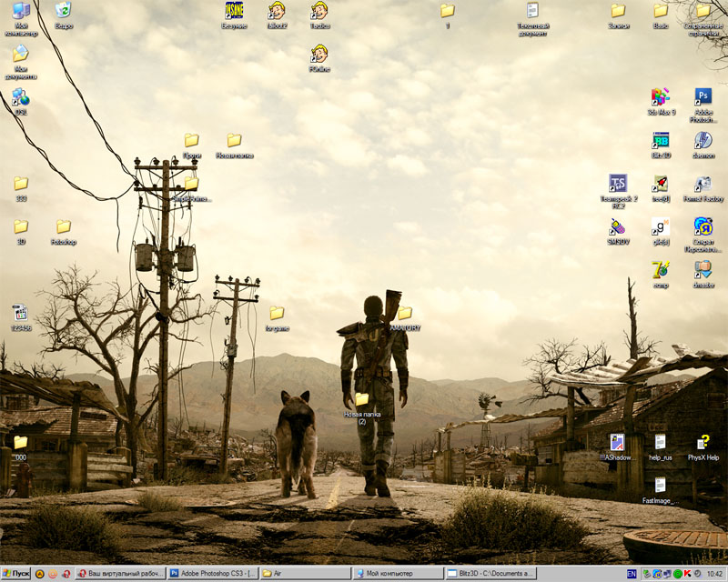Open the EN language indicator menu
The image size is (728, 582).
pos(632,574)
